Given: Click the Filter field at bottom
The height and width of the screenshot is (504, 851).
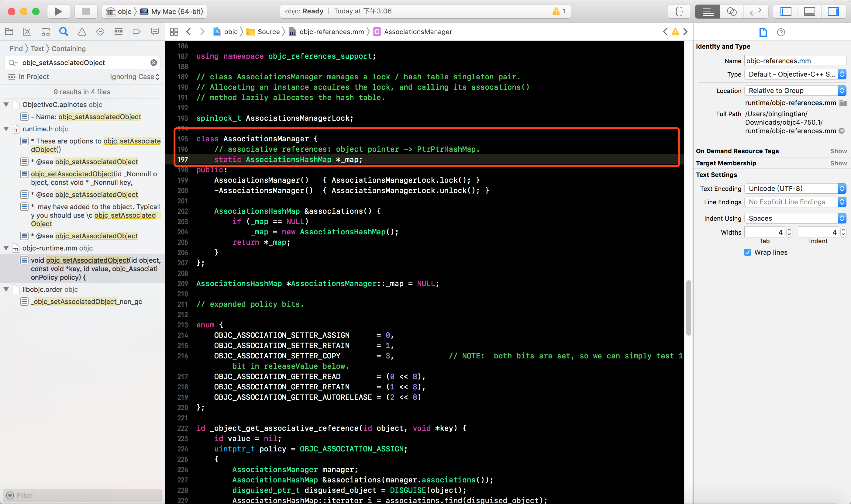Looking at the screenshot, I should coord(83,495).
